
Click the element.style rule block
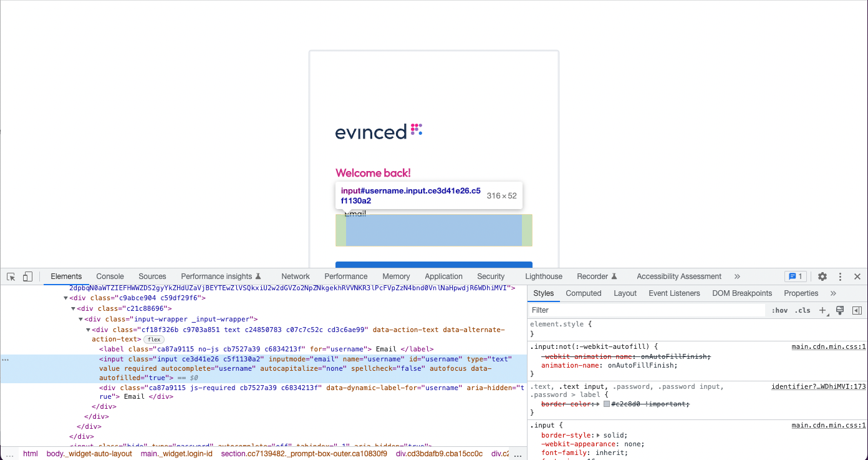pos(697,329)
